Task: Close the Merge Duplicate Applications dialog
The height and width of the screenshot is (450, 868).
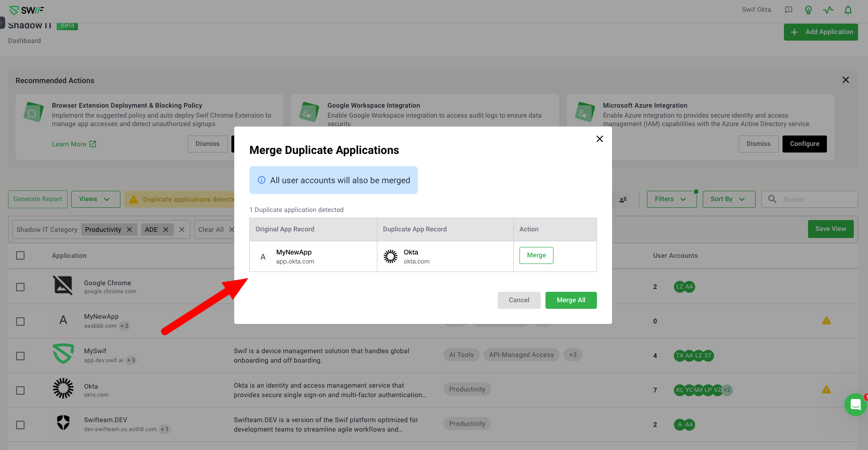Action: click(x=599, y=139)
